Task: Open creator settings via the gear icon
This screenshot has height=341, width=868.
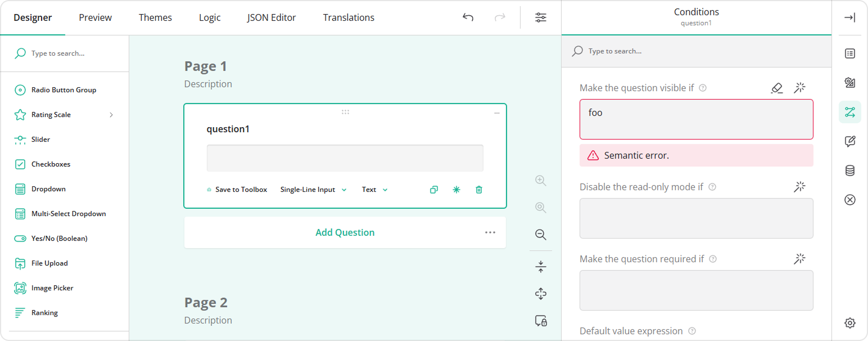Action: (849, 323)
